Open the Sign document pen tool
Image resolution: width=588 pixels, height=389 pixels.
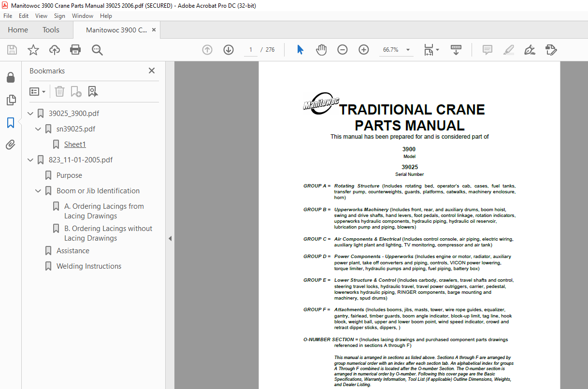[x=530, y=50]
